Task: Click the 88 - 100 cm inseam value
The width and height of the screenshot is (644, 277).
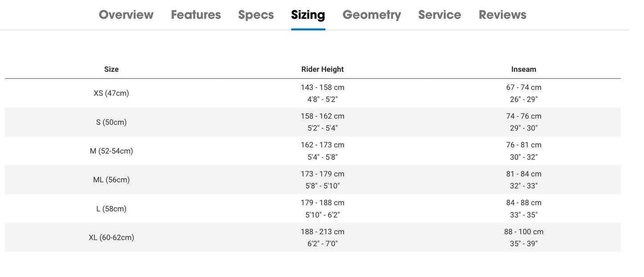Action: coord(524,232)
